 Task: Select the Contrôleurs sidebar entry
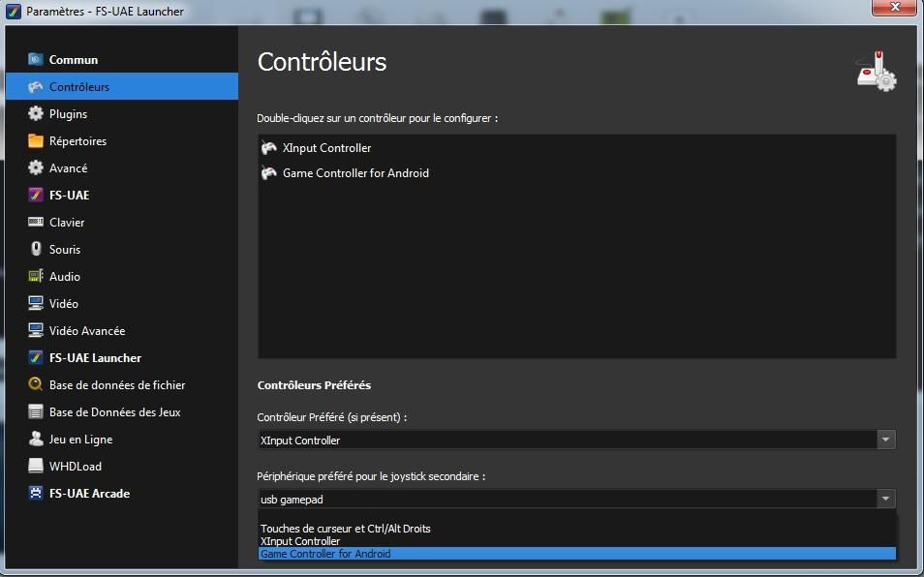pyautogui.click(x=122, y=86)
